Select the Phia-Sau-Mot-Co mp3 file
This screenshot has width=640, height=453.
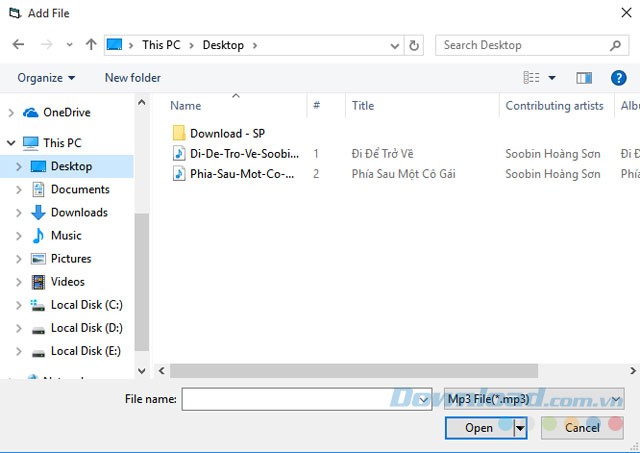coord(233,174)
